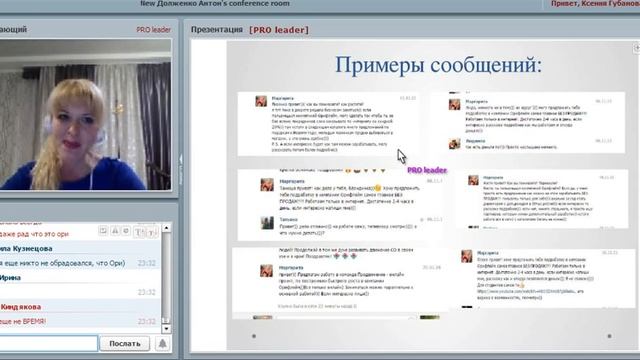Click the chat scrollbar down arrow

(166, 329)
